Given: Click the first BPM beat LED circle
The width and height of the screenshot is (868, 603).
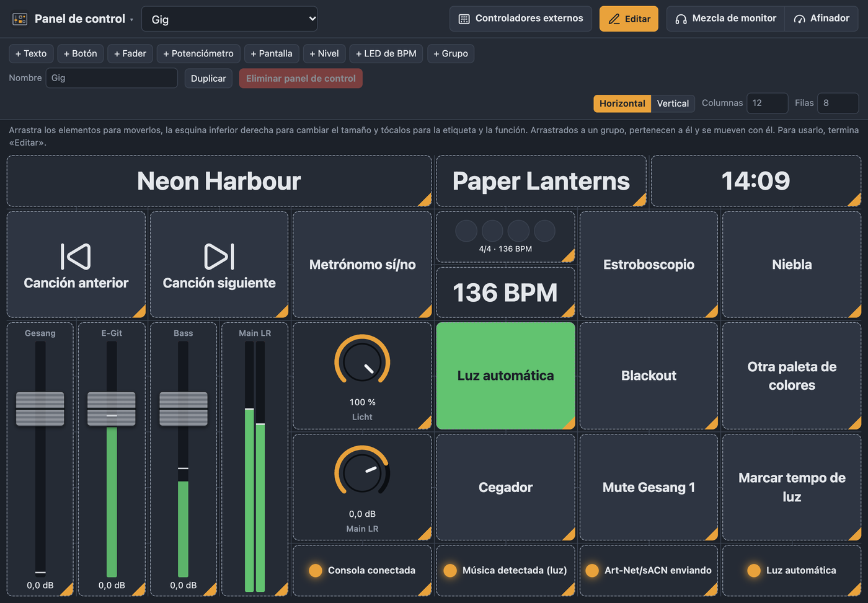Looking at the screenshot, I should click(x=466, y=231).
